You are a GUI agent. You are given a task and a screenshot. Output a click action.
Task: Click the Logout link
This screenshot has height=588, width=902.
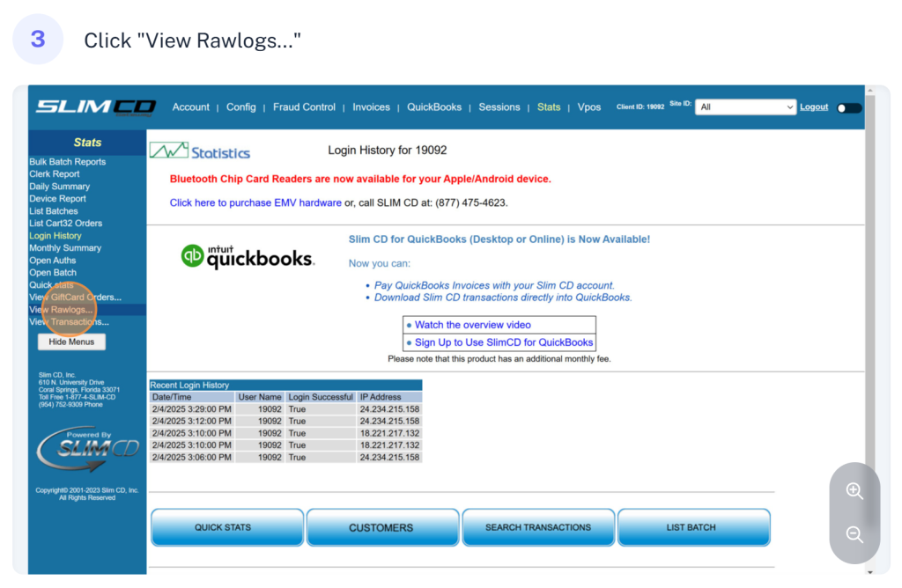point(814,107)
